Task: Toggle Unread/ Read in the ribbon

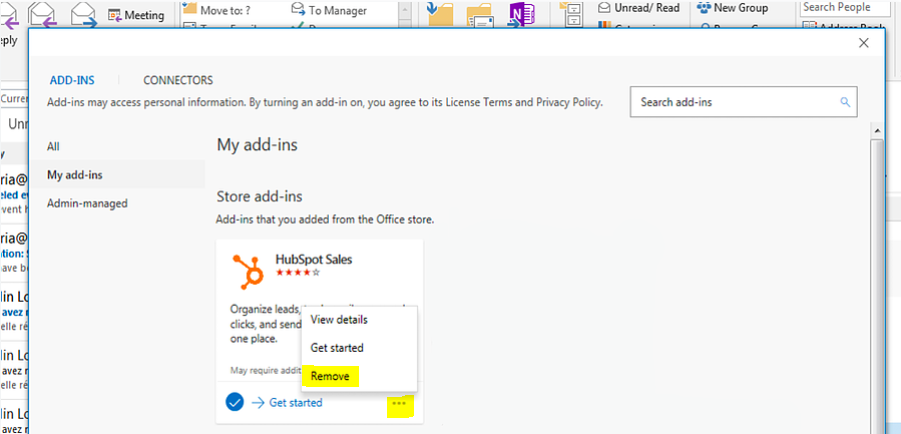Action: tap(638, 8)
